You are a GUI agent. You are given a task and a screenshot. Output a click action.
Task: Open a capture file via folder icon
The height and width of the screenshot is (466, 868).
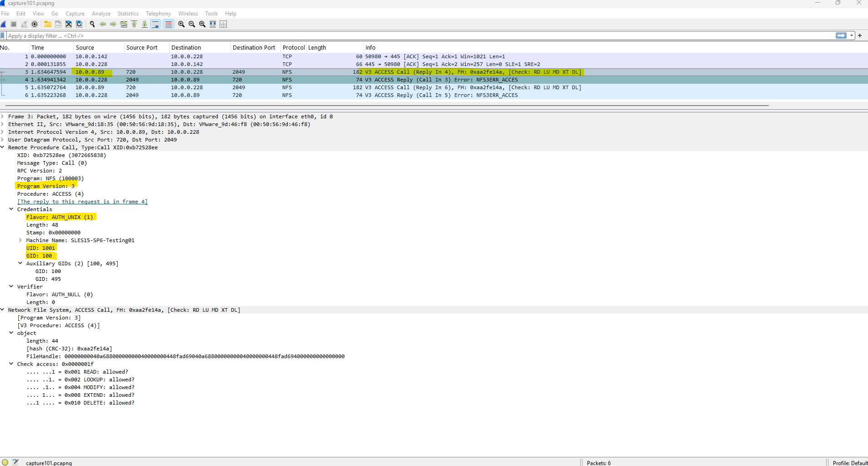(48, 24)
